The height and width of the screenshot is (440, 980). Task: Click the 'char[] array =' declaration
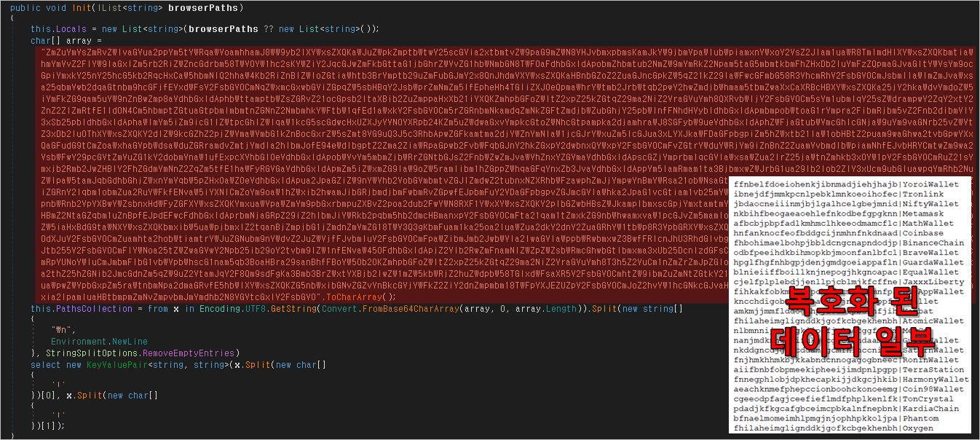pos(66,41)
